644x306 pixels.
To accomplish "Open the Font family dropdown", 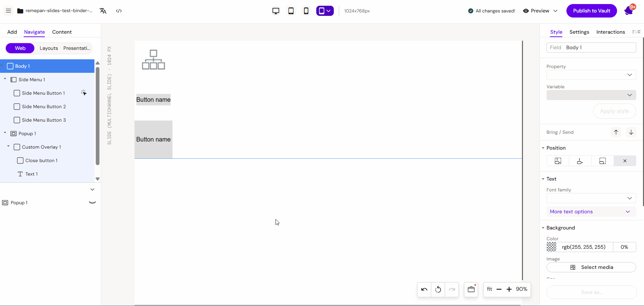I will pos(591,198).
